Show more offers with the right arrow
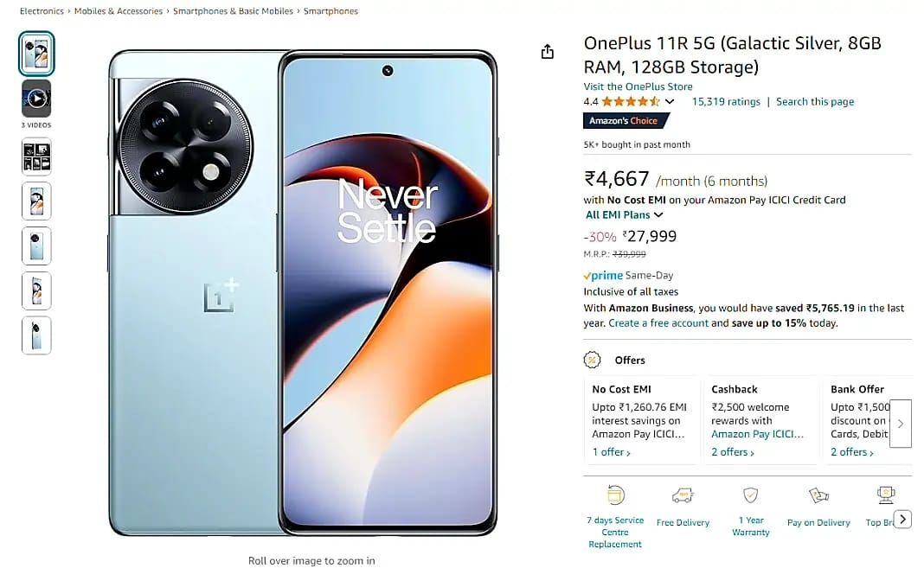Viewport: 924px width, 568px height. pyautogui.click(x=901, y=424)
